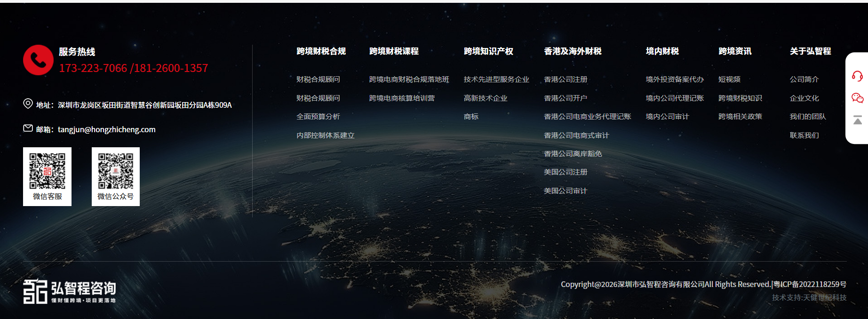Screen dimensions: 868x319
Task: Open the 我们的团队 link
Action: point(808,117)
